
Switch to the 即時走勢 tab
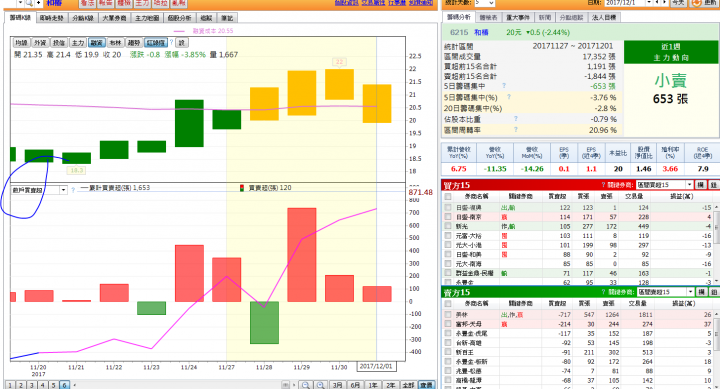(x=51, y=18)
